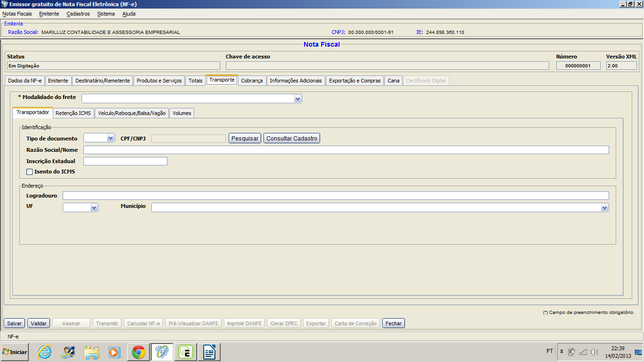Open the Ajuda menu

(x=129, y=14)
